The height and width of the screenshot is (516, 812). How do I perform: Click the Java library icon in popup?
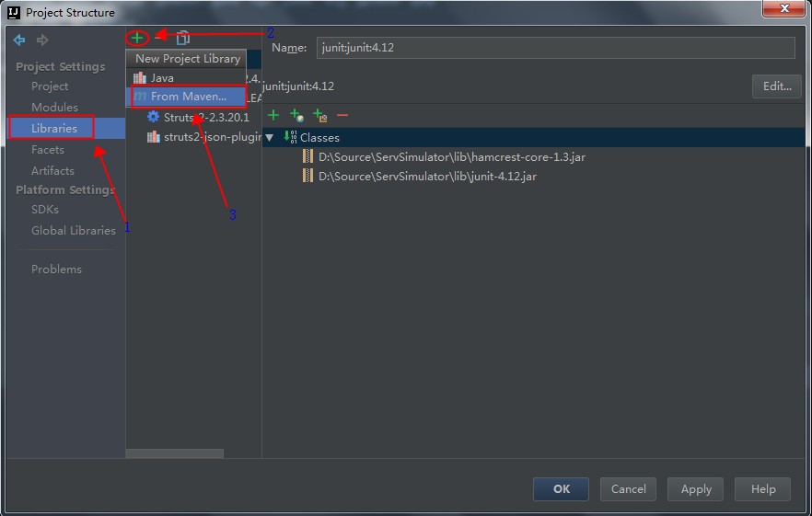tap(140, 77)
